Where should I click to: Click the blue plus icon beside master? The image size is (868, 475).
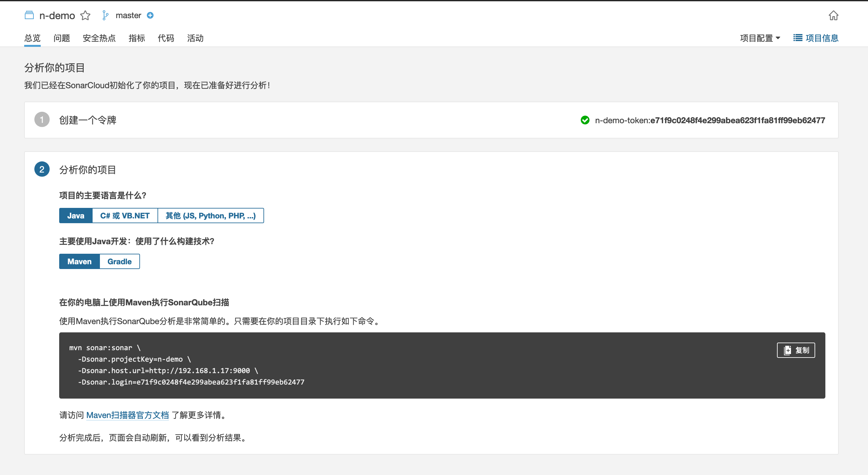(150, 16)
